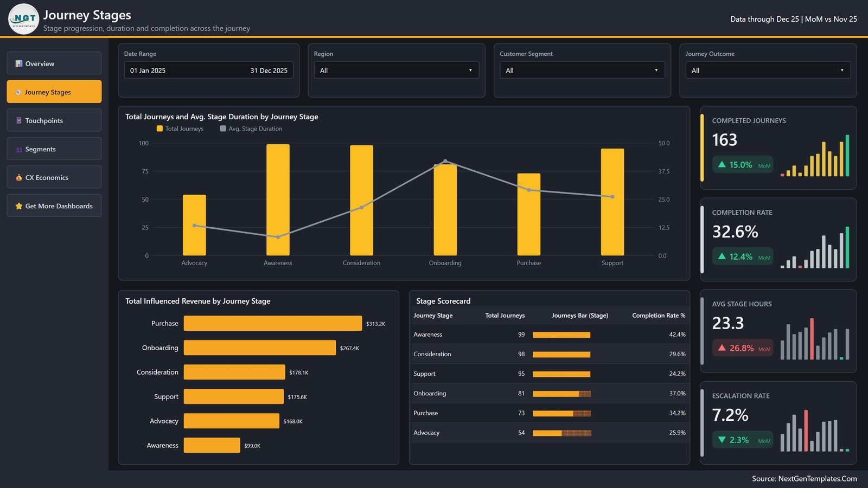This screenshot has height=488, width=868.
Task: Sort by Completion Rate % header
Action: click(659, 315)
